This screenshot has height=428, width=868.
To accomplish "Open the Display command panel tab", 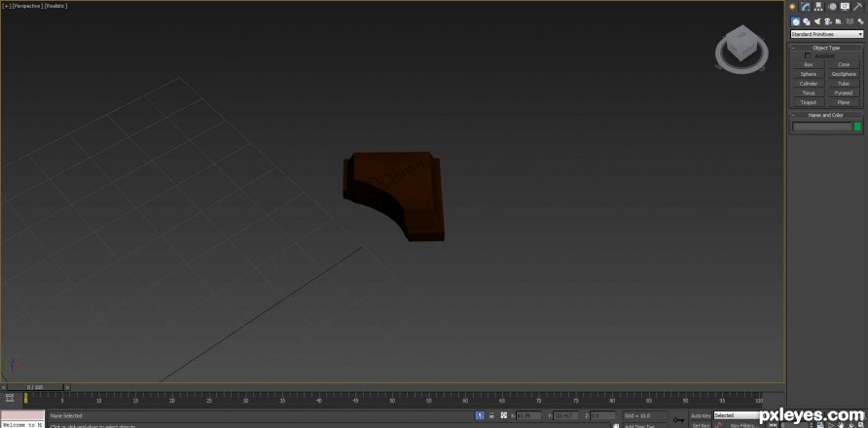I will (846, 7).
